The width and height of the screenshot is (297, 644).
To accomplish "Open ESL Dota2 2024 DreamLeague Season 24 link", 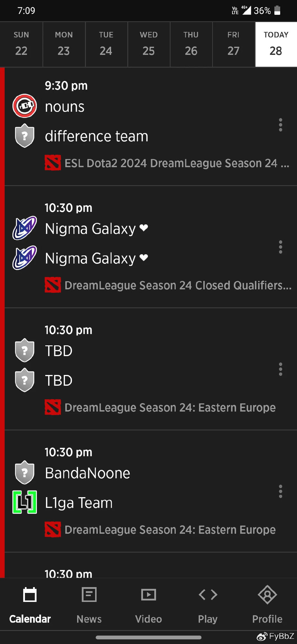I will (x=176, y=163).
